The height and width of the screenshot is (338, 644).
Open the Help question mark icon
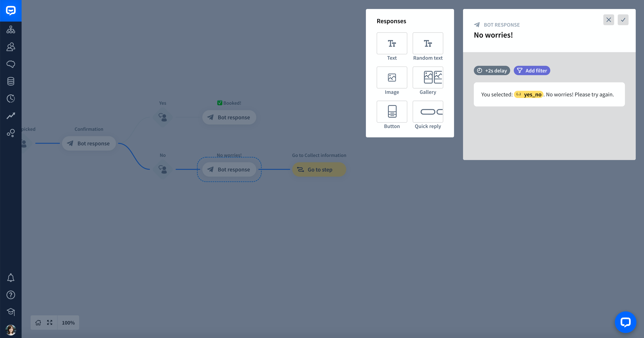click(x=11, y=295)
